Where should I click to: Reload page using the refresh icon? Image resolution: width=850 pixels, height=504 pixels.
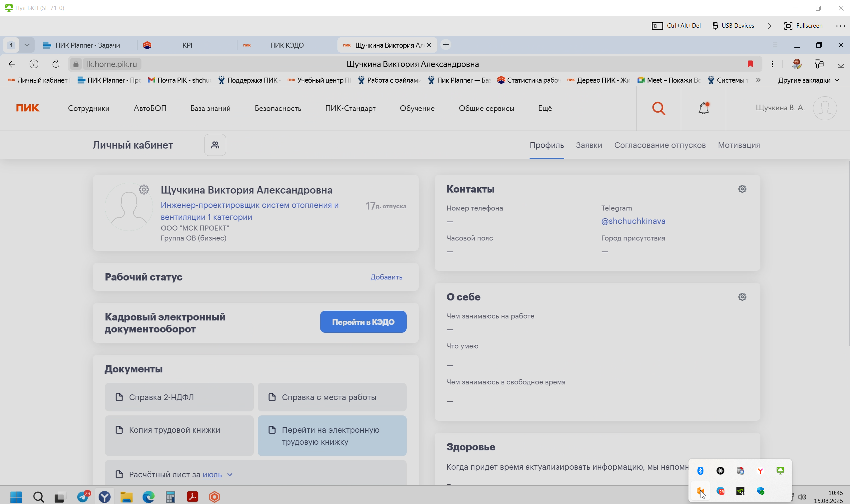[x=56, y=64]
